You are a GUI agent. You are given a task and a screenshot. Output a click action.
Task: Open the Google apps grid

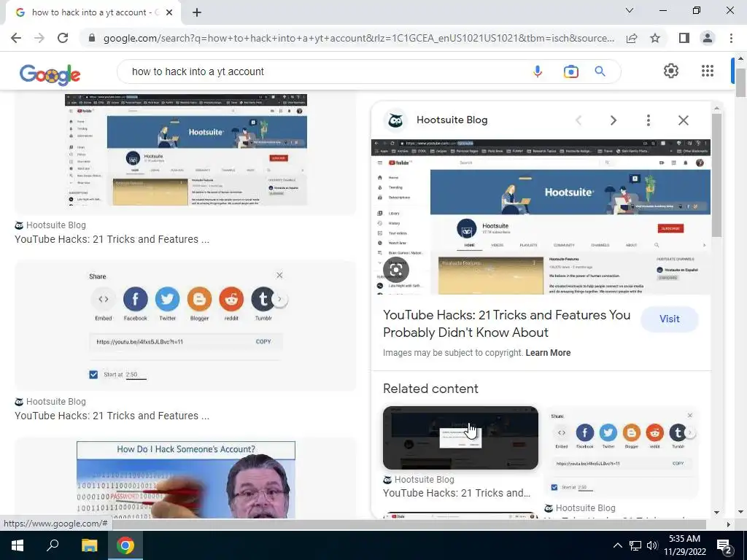coord(708,71)
